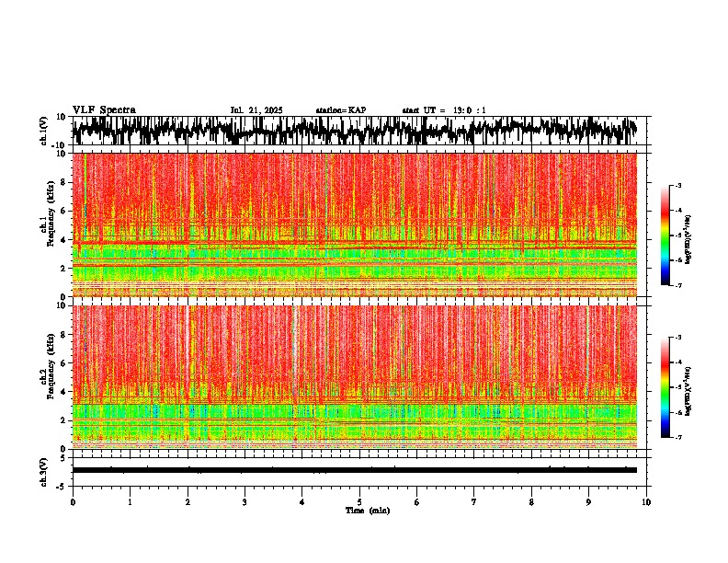Click the ch.2 spectrogram panel
The image size is (728, 563).
[x=354, y=377]
